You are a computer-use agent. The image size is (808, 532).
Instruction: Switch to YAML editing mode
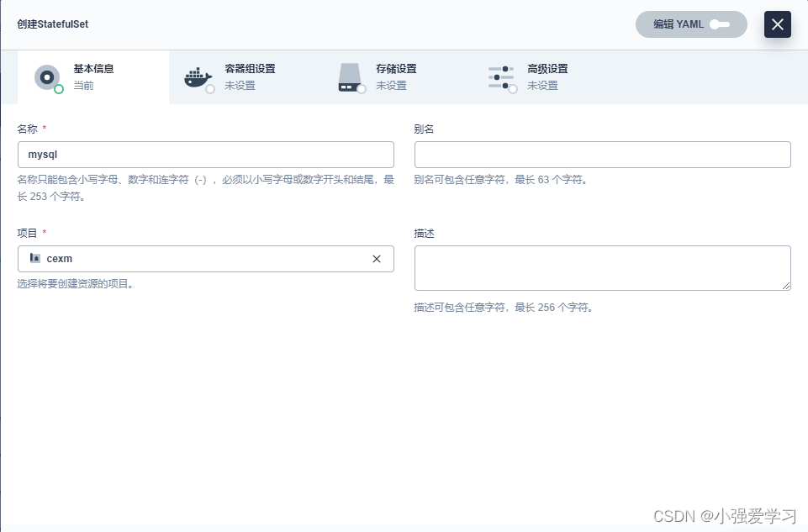click(691, 24)
